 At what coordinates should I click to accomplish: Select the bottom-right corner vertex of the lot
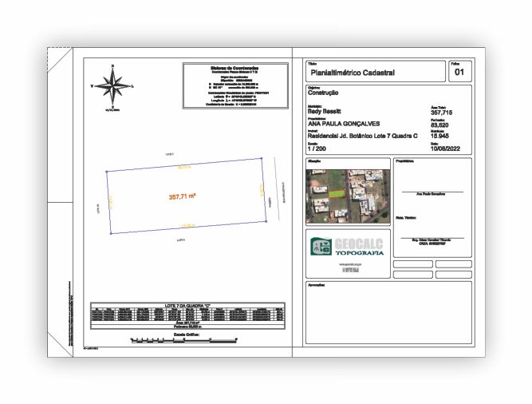266,220
